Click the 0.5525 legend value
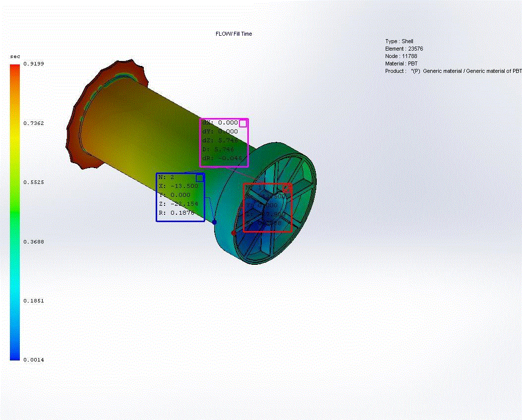The image size is (522, 420). (x=34, y=182)
